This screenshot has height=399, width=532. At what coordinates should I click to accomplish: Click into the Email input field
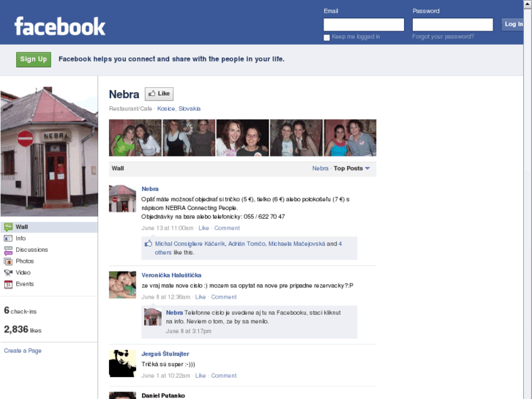coord(364,24)
